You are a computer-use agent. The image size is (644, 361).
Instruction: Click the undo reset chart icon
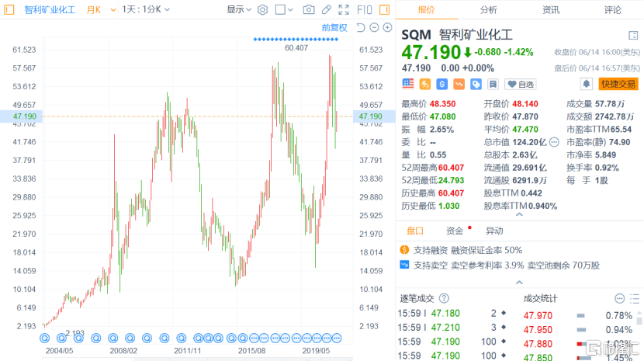click(x=361, y=27)
